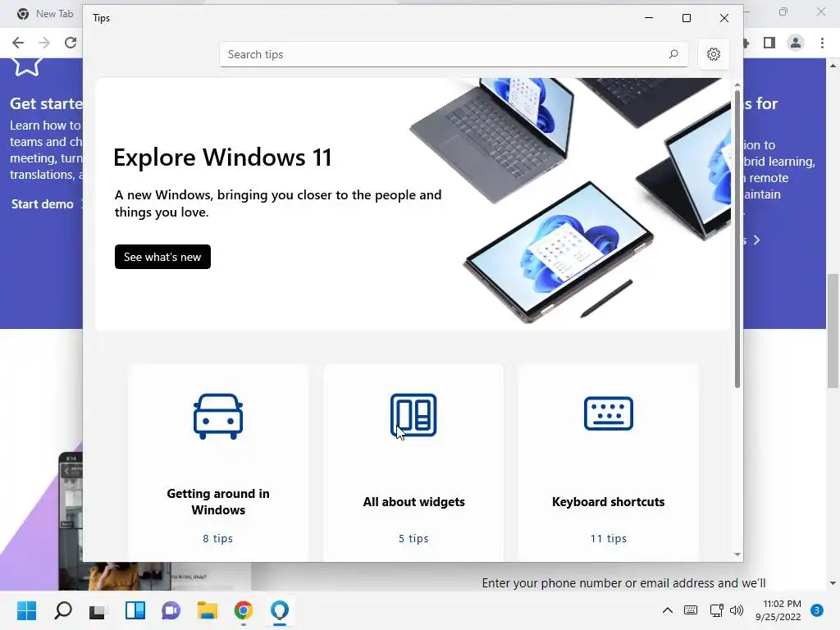The image size is (840, 630).
Task: Toggle Chrome side panel icon
Action: pos(769,43)
